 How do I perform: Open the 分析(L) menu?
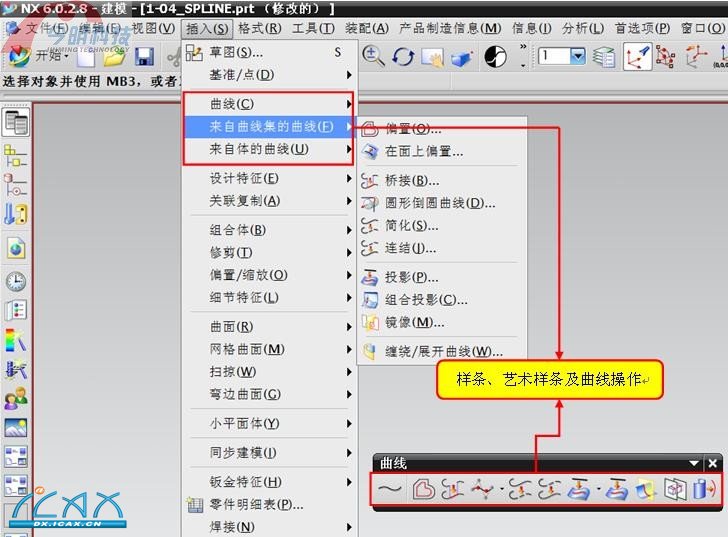583,28
